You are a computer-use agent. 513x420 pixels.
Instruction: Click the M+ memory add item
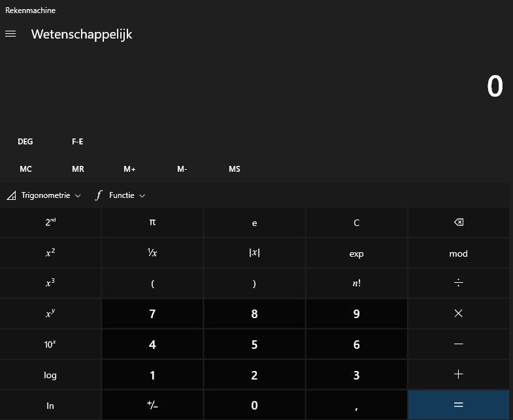pos(129,169)
